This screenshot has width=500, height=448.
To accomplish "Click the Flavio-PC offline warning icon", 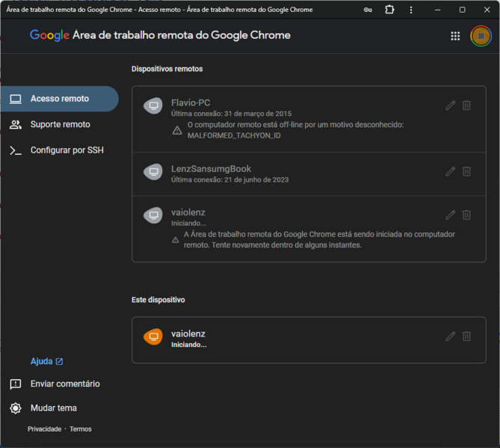I will coord(177,130).
